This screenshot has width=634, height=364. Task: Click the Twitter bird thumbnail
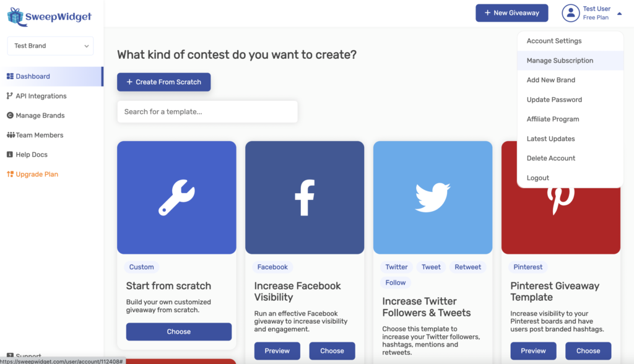coord(433,197)
